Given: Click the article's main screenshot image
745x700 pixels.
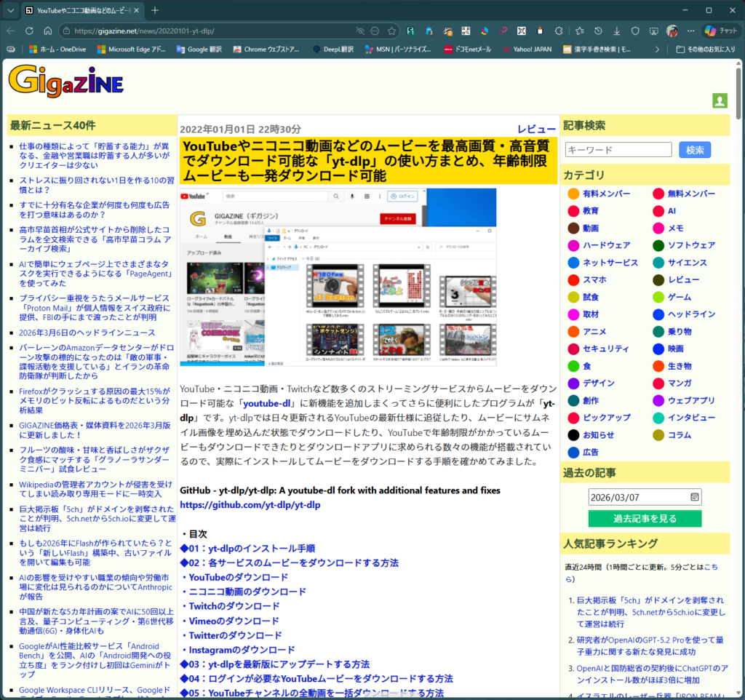Looking at the screenshot, I should [338, 277].
